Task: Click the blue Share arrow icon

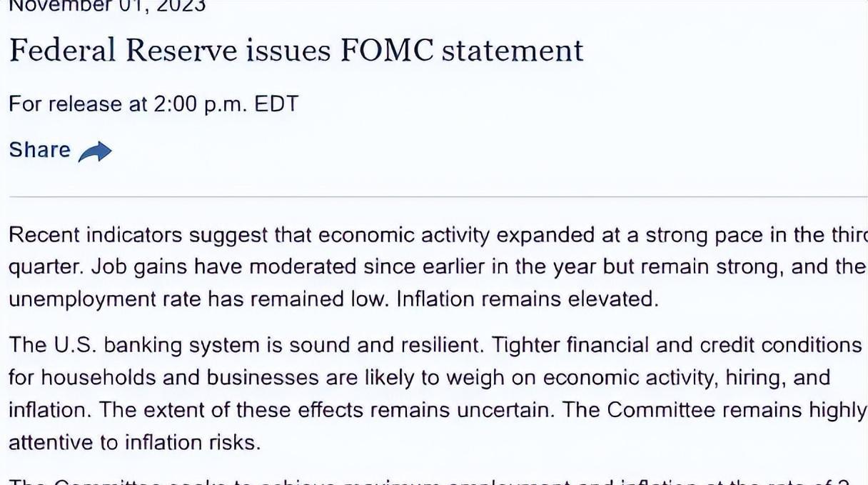Action: coord(95,152)
